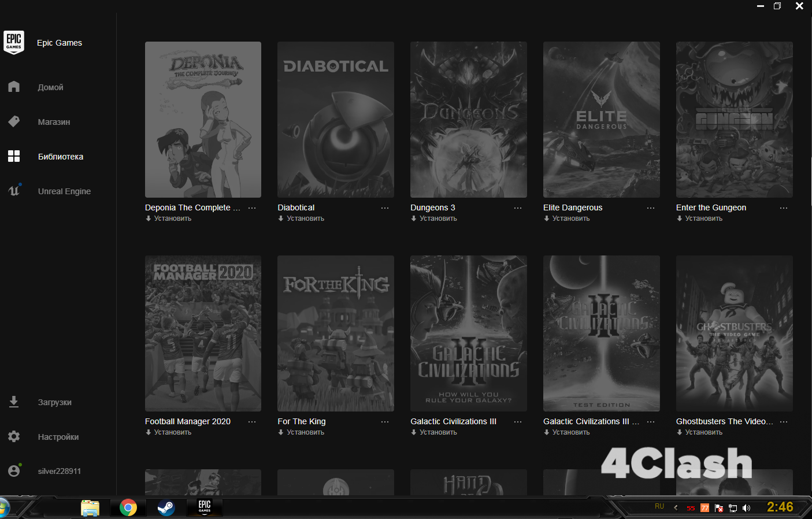Go to Магазин in the sidebar
812x519 pixels.
pyautogui.click(x=54, y=122)
